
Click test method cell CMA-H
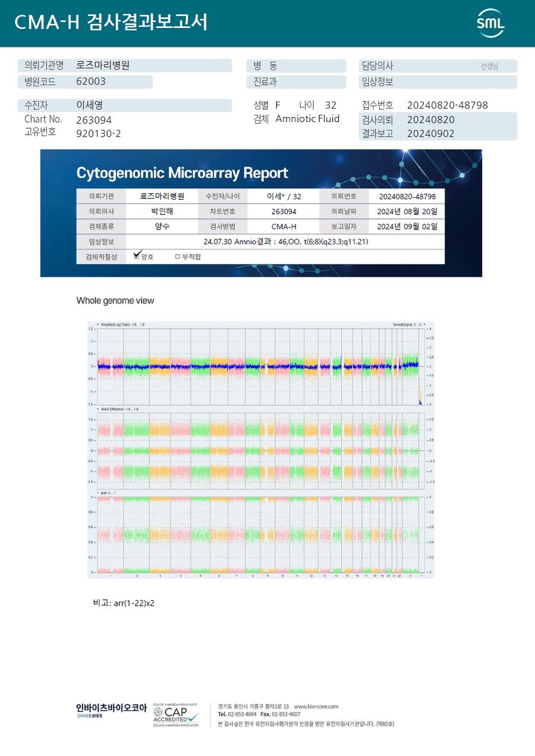click(x=284, y=227)
